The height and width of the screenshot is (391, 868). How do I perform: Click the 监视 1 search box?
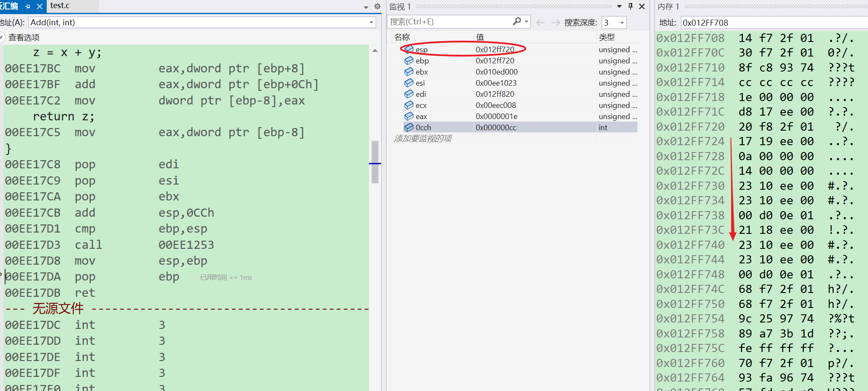tap(450, 21)
